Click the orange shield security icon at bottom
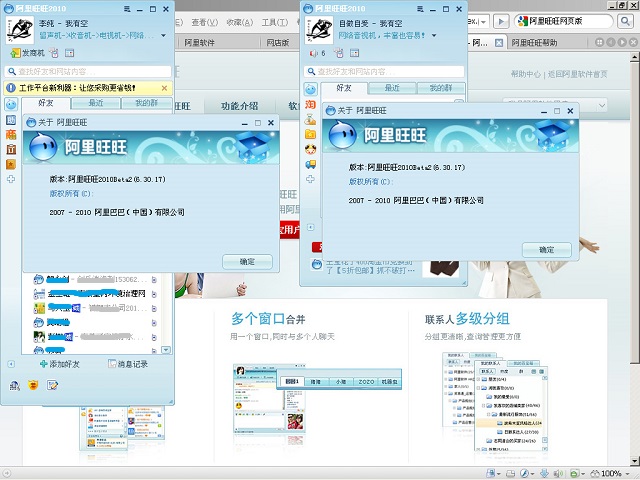This screenshot has width=640, height=480. 33,384
